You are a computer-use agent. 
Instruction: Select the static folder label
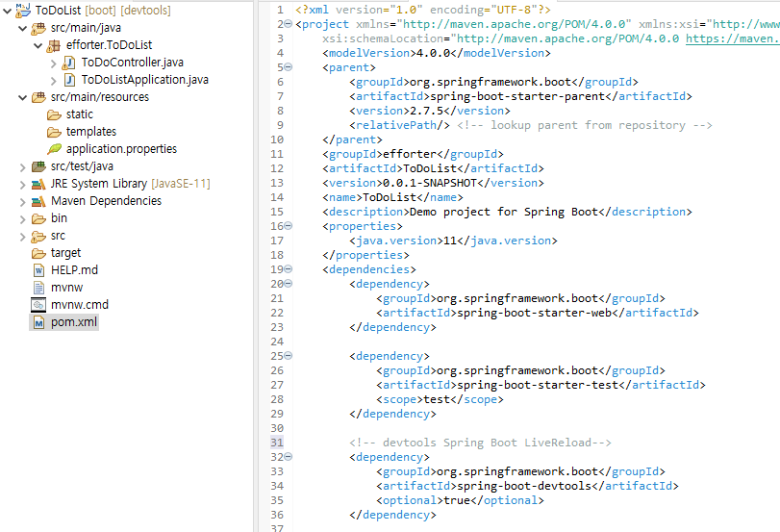(80, 114)
